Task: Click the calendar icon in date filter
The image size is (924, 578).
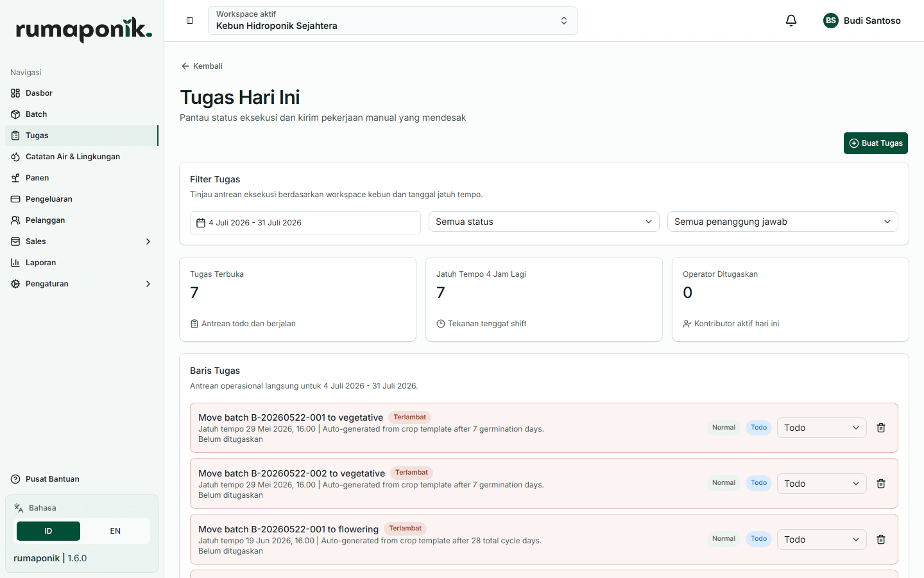Action: [x=201, y=223]
